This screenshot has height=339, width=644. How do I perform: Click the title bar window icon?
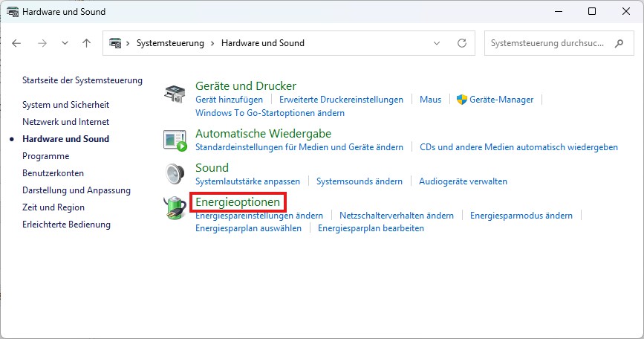[x=13, y=12]
